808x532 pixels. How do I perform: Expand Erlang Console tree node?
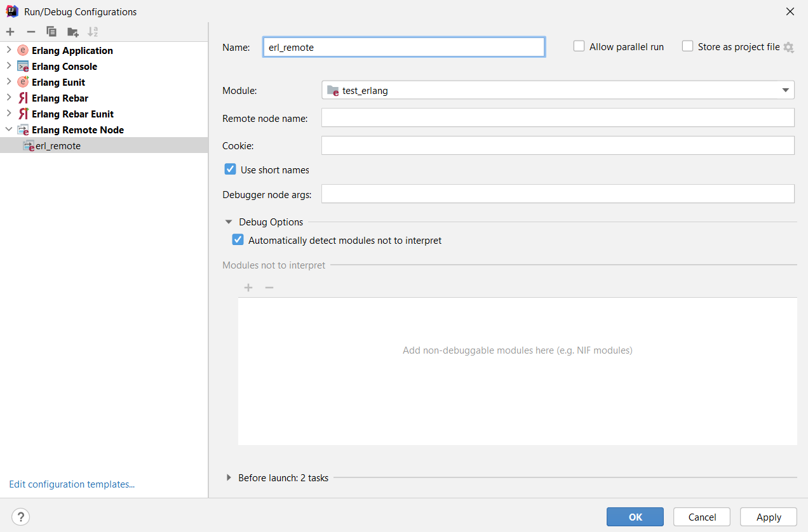(8, 66)
